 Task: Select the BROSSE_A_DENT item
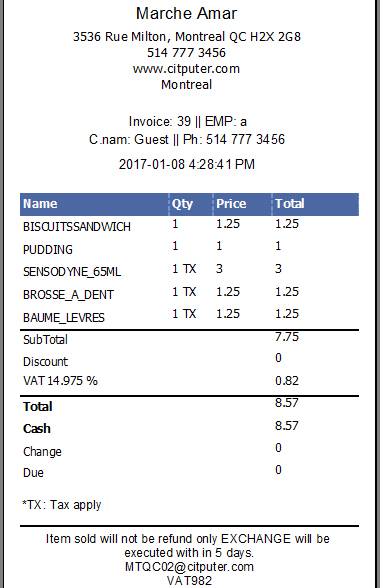(68, 295)
